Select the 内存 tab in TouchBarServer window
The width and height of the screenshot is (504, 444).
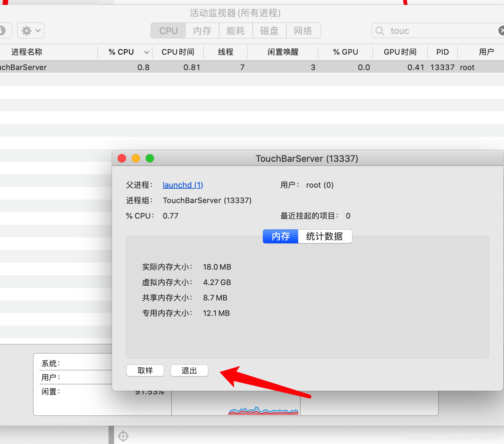pyautogui.click(x=281, y=236)
